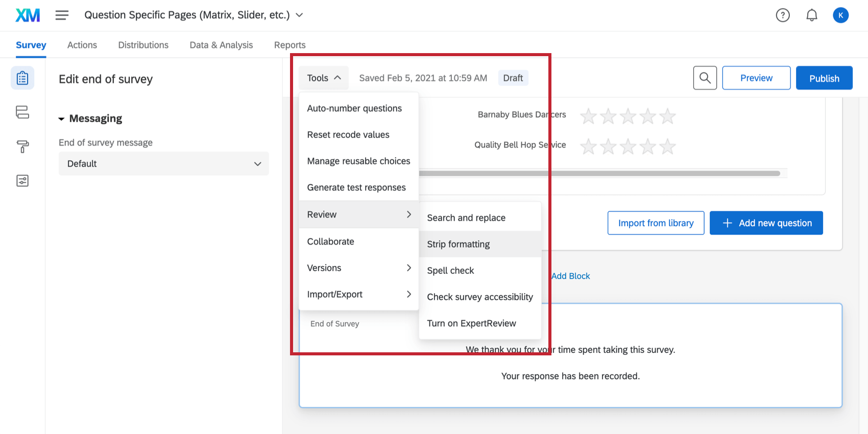This screenshot has height=434, width=868.
Task: Rate Barnaby Blues Dancers five stars
Action: click(x=667, y=116)
